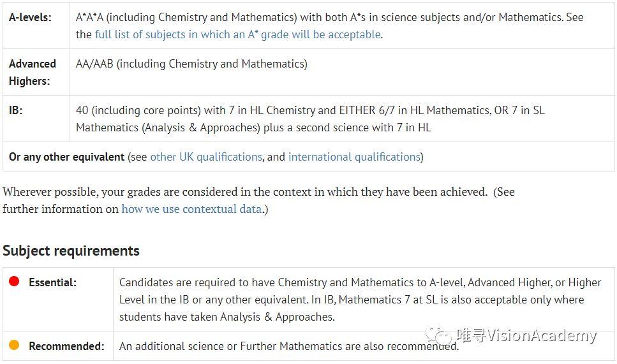Click the IB 40 points requirement text
Viewport: 617px width, 364px height.
pos(306,119)
